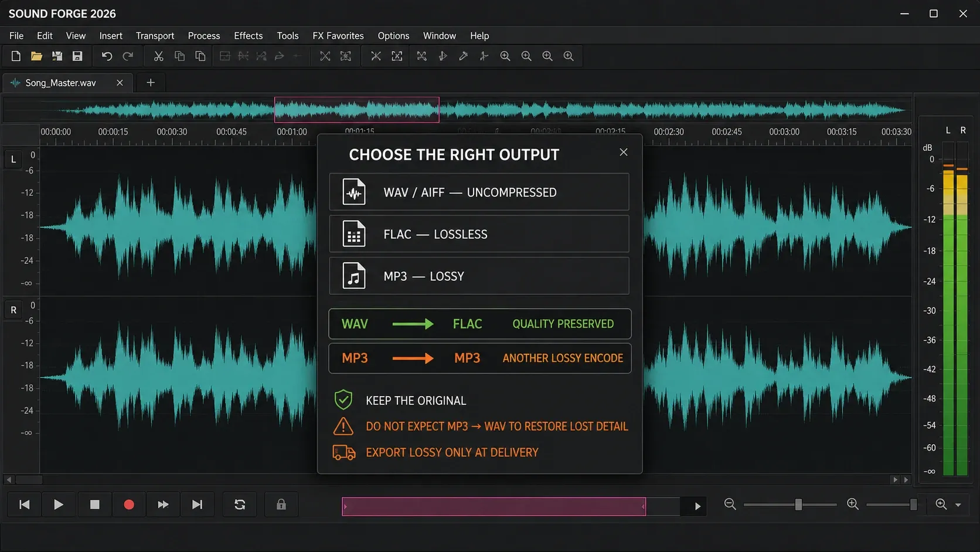Image resolution: width=980 pixels, height=552 pixels.
Task: Open the FX Favorites menu
Action: tap(338, 36)
